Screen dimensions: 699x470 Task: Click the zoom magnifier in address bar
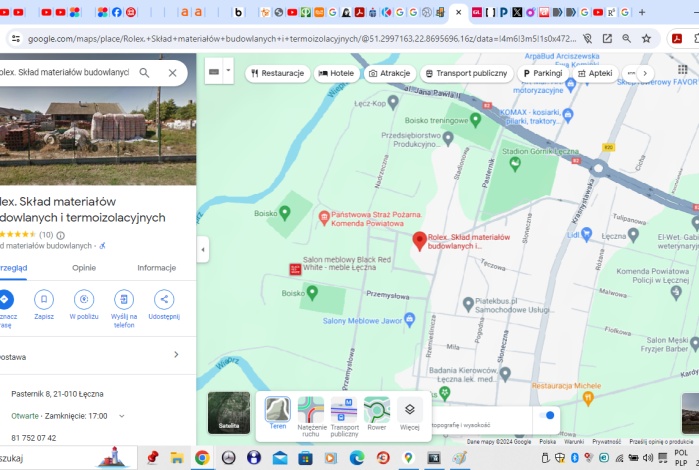[626, 39]
